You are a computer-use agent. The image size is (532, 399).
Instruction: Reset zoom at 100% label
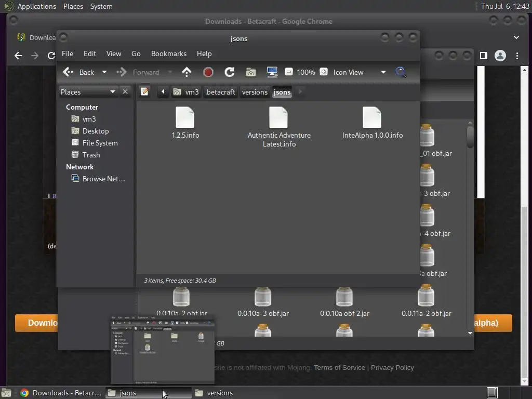pyautogui.click(x=305, y=72)
